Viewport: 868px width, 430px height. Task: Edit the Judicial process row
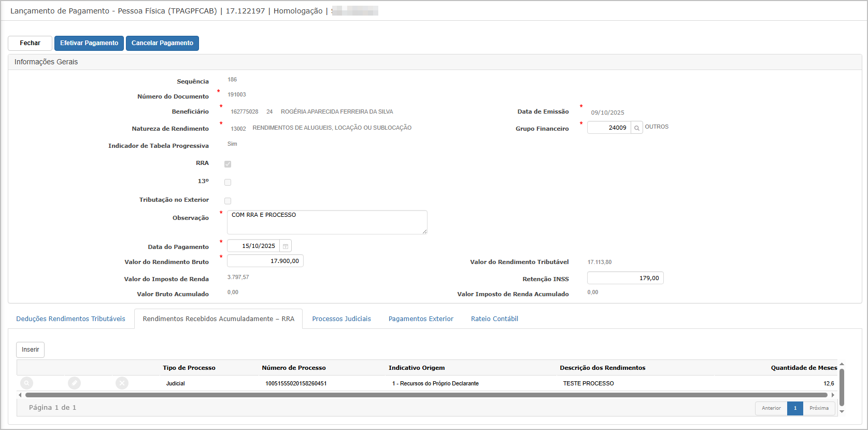[x=74, y=383]
